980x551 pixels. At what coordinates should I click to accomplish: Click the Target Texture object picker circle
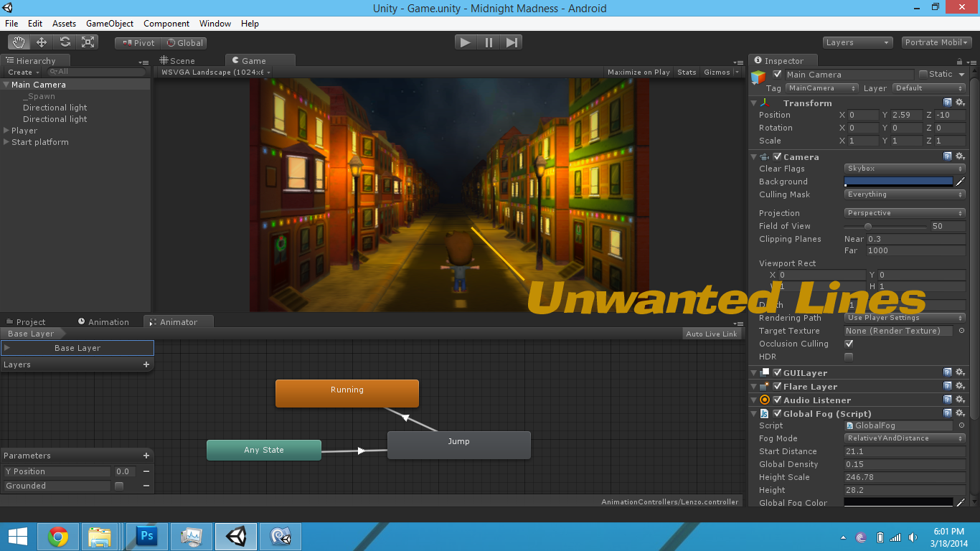pyautogui.click(x=961, y=331)
